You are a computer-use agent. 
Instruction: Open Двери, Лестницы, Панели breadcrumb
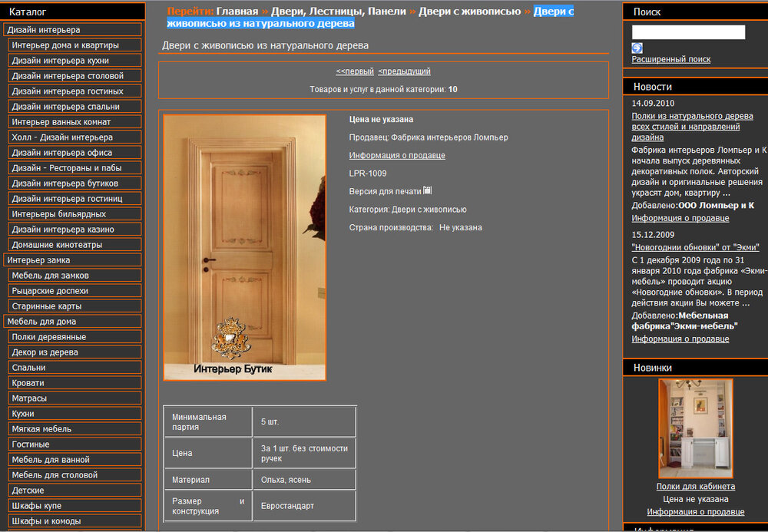[339, 12]
